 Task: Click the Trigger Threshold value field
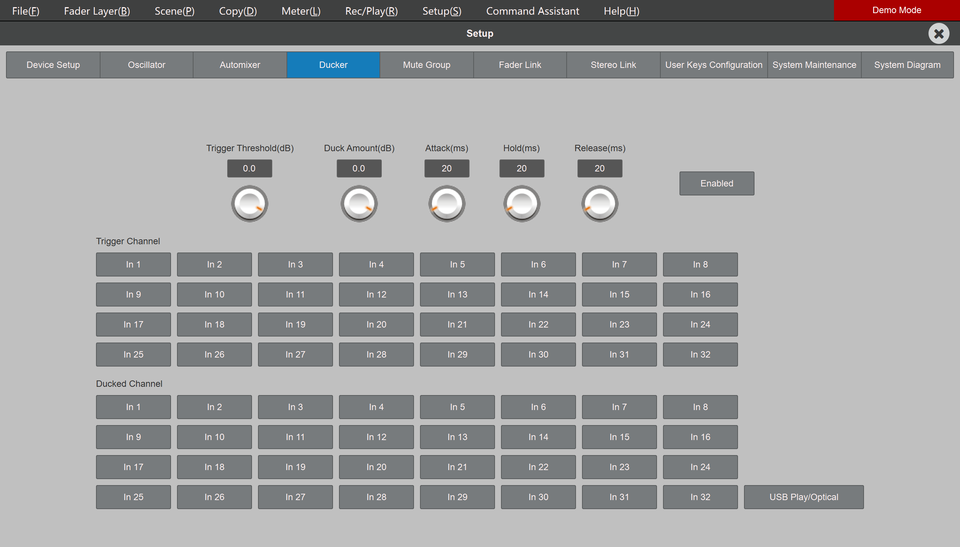tap(249, 169)
